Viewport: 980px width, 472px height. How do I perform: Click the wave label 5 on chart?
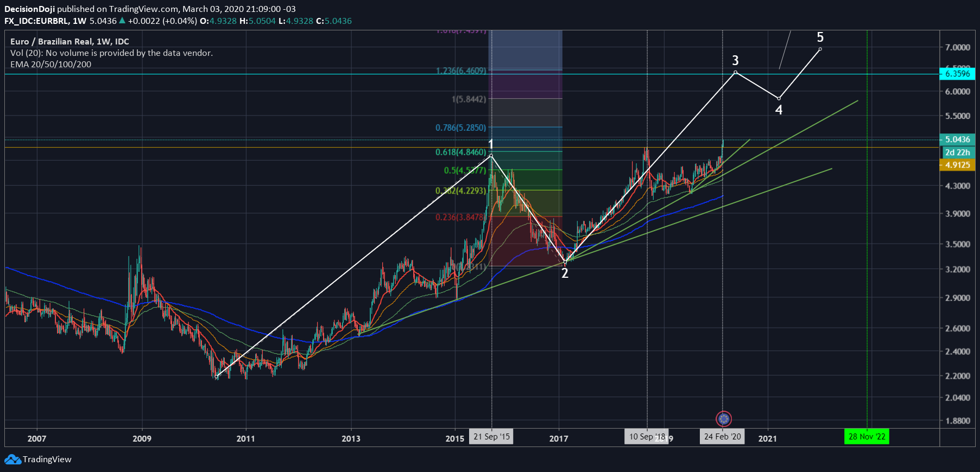click(x=820, y=37)
